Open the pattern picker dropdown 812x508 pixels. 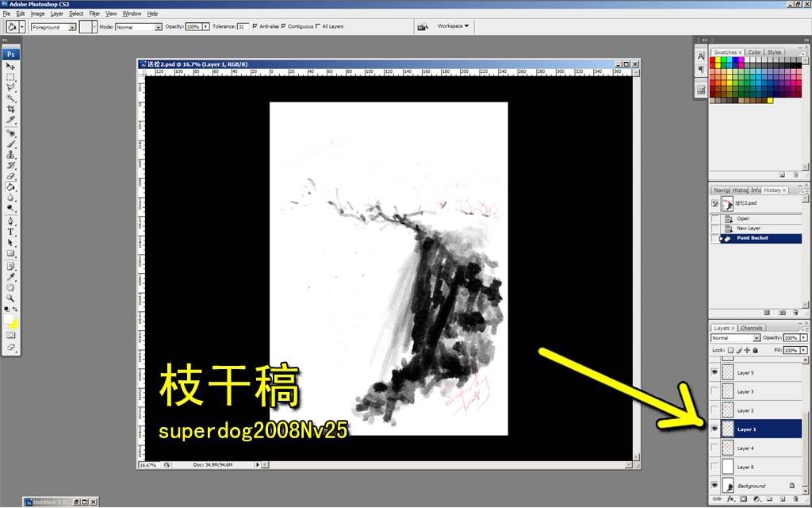94,27
